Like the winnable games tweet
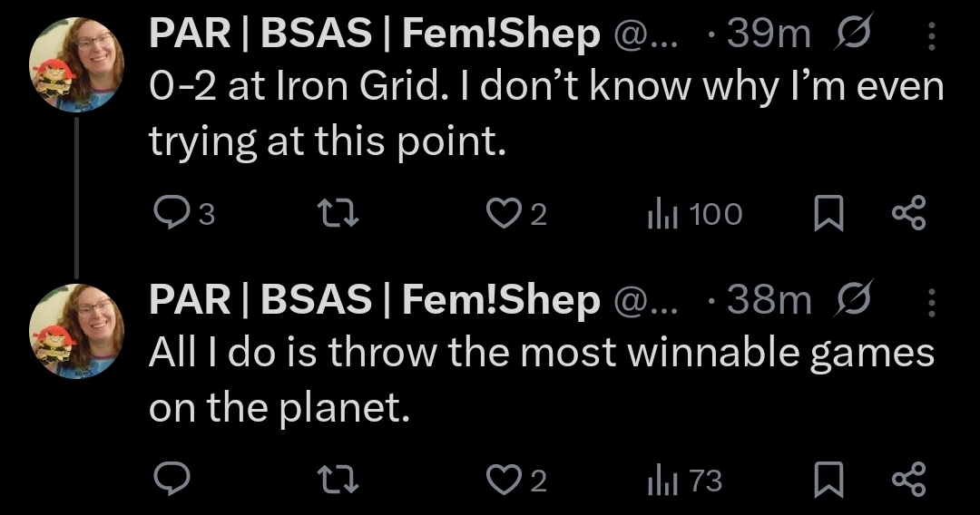 [516, 480]
